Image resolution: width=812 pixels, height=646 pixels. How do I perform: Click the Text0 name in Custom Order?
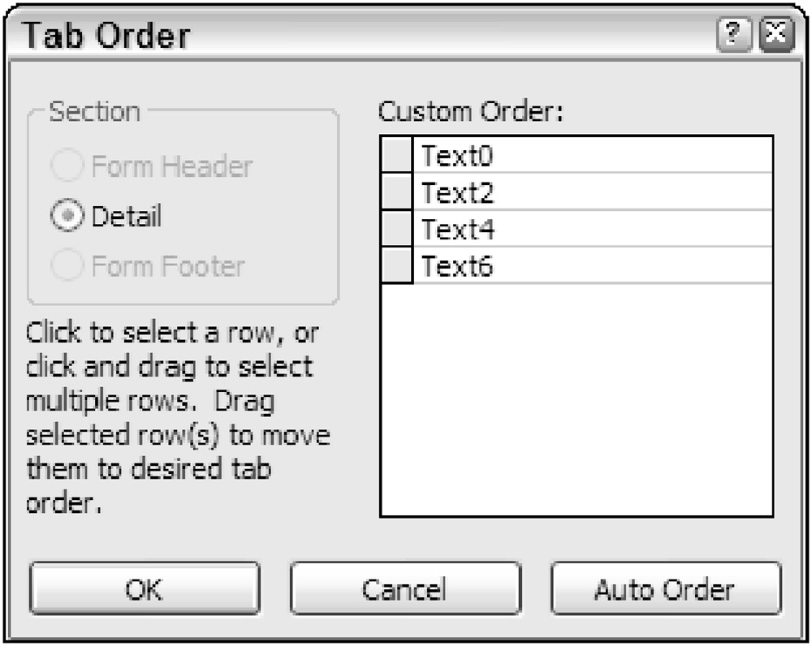coord(457,156)
